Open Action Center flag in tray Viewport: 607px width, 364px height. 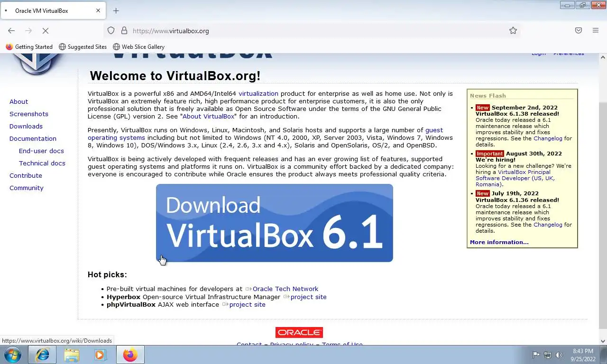pos(536,355)
